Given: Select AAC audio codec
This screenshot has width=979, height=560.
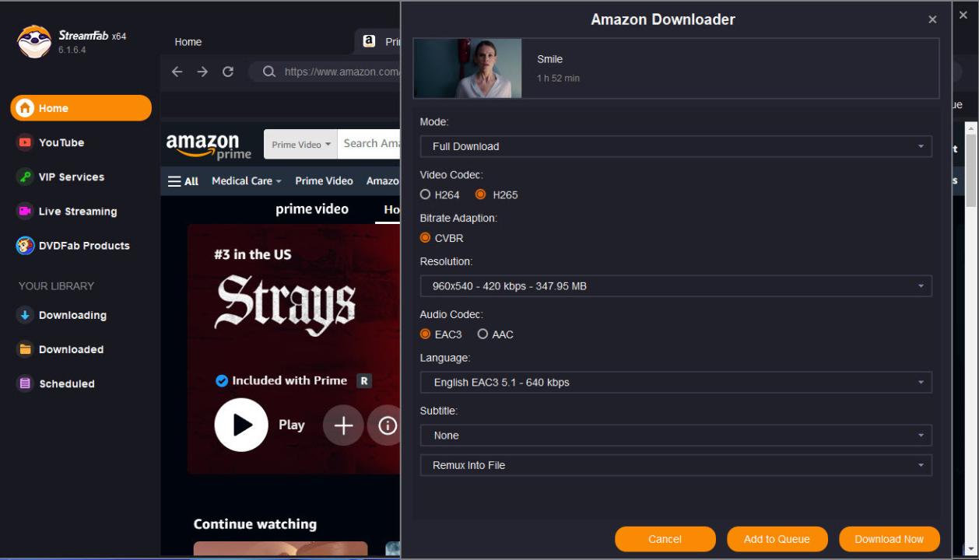Looking at the screenshot, I should pos(496,334).
